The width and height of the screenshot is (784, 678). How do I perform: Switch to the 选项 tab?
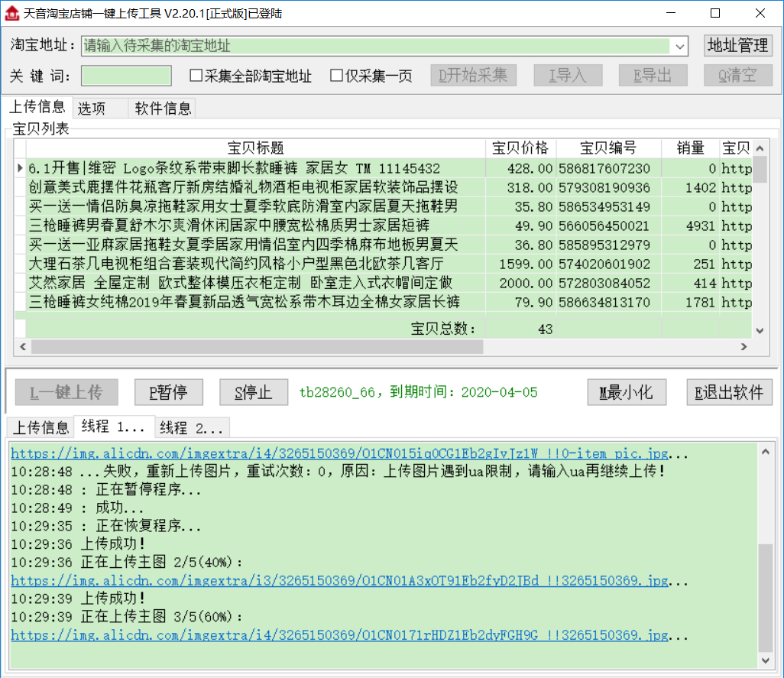click(92, 108)
